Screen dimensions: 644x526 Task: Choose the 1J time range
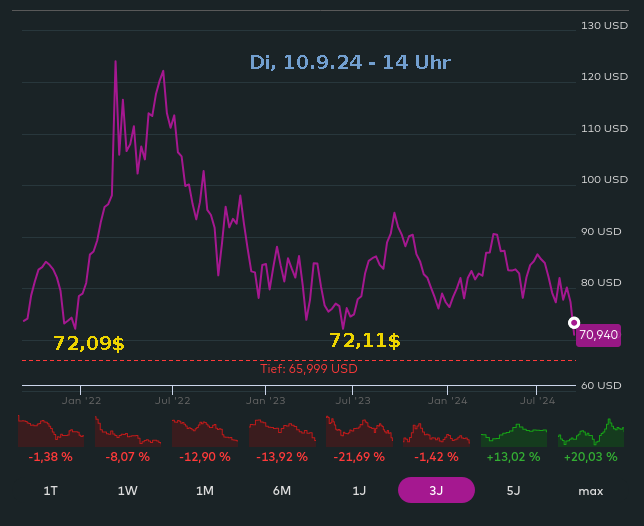point(359,491)
